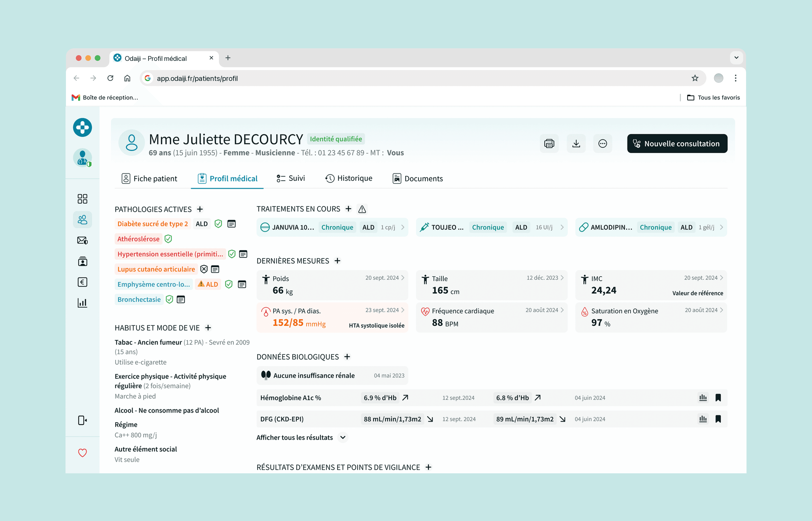The width and height of the screenshot is (812, 521).
Task: Toggle shield status for Lupus cutanéo articulaire
Action: (x=204, y=269)
